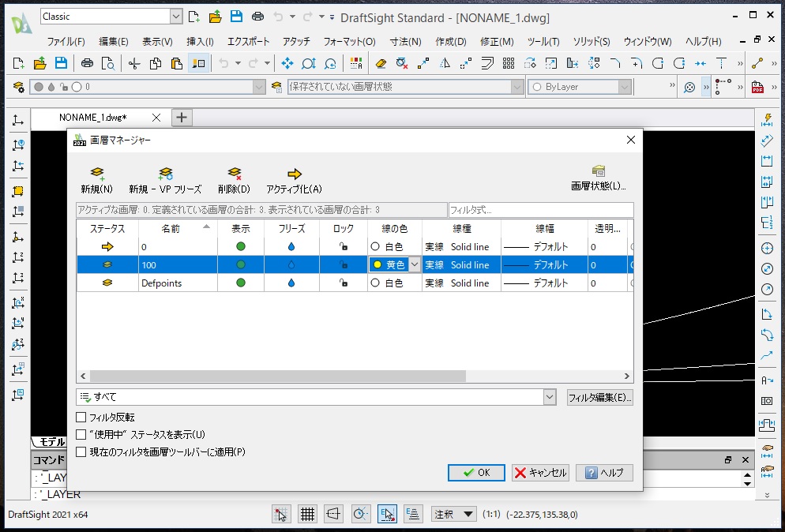Click the Layer Manager icon beside layer dropdown
The height and width of the screenshot is (532, 785).
click(18, 87)
